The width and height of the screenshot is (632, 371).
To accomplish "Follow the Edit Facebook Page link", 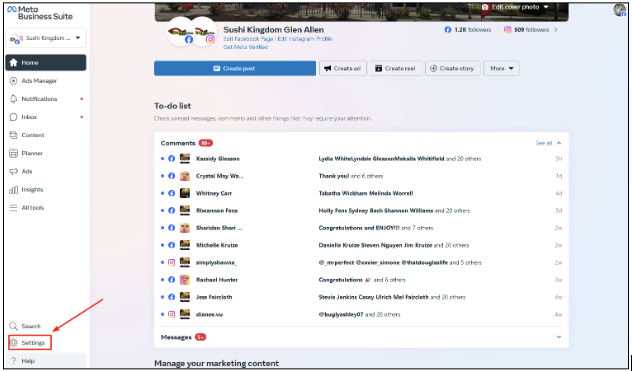I will click(248, 39).
